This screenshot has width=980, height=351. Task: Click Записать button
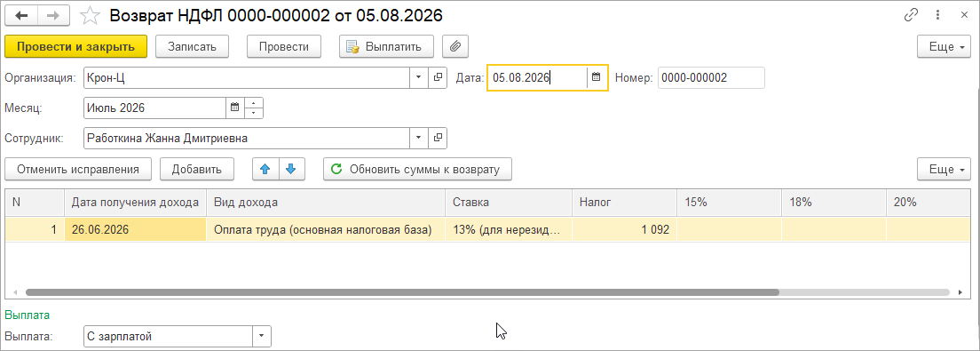coord(192,46)
